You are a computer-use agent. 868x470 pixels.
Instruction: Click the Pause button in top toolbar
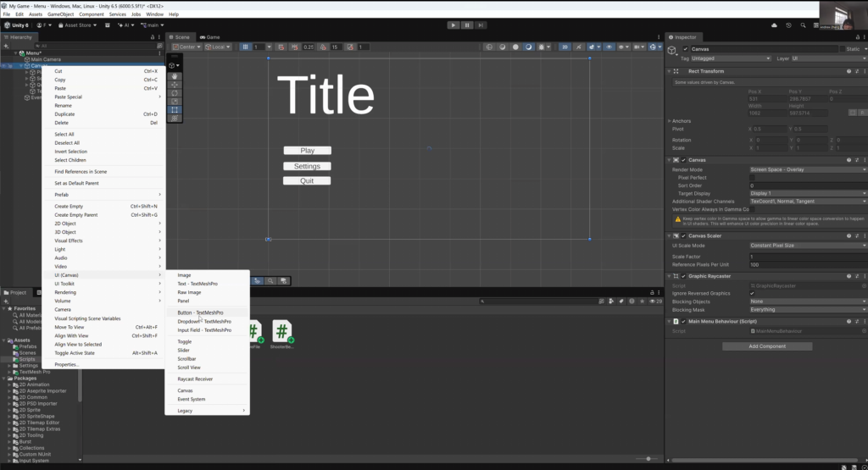(x=467, y=25)
